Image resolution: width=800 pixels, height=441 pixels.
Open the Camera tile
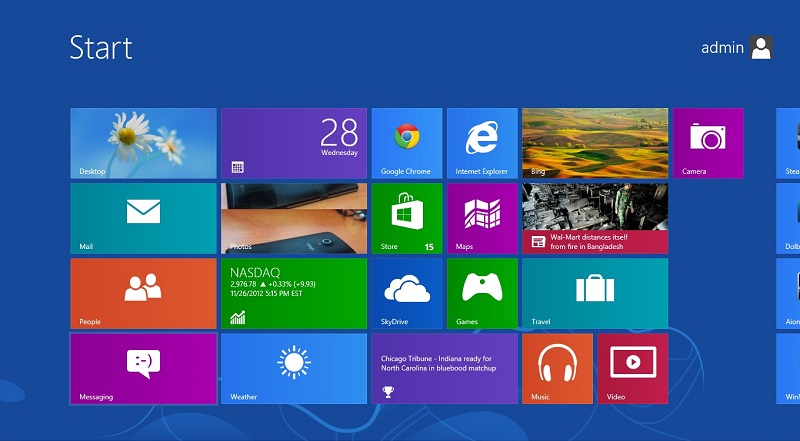pyautogui.click(x=708, y=143)
